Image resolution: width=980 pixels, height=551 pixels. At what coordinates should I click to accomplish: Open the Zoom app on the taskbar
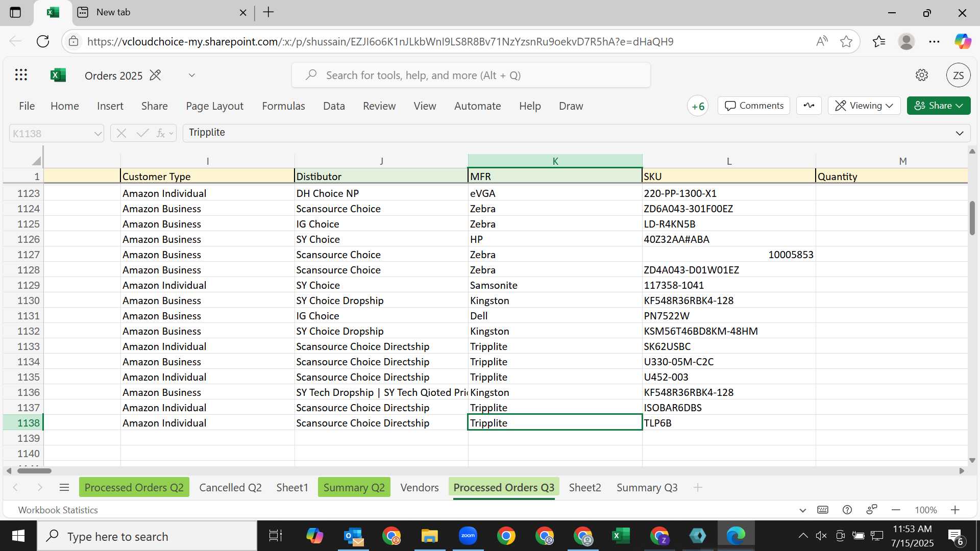468,536
